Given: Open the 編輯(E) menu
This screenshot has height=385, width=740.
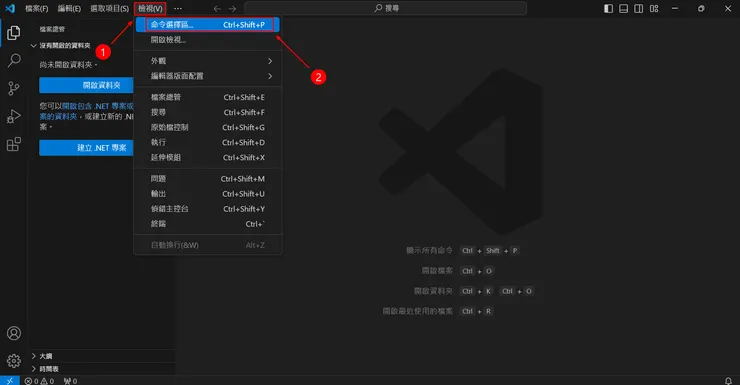Looking at the screenshot, I should pos(69,8).
